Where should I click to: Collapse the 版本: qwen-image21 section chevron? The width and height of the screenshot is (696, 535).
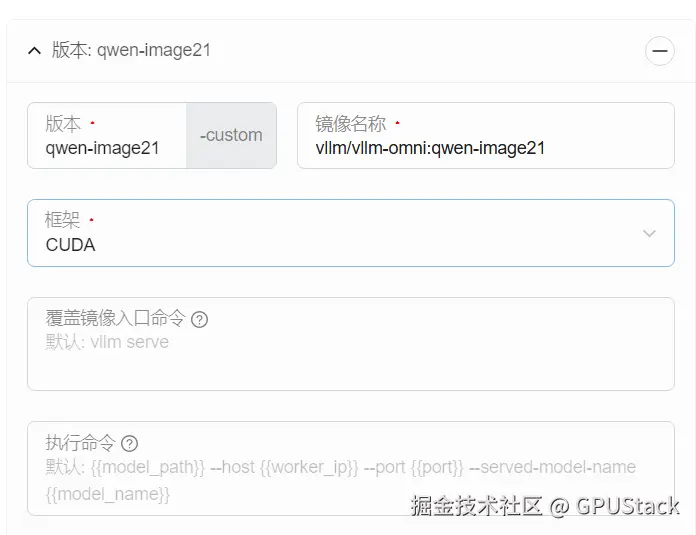tap(35, 51)
